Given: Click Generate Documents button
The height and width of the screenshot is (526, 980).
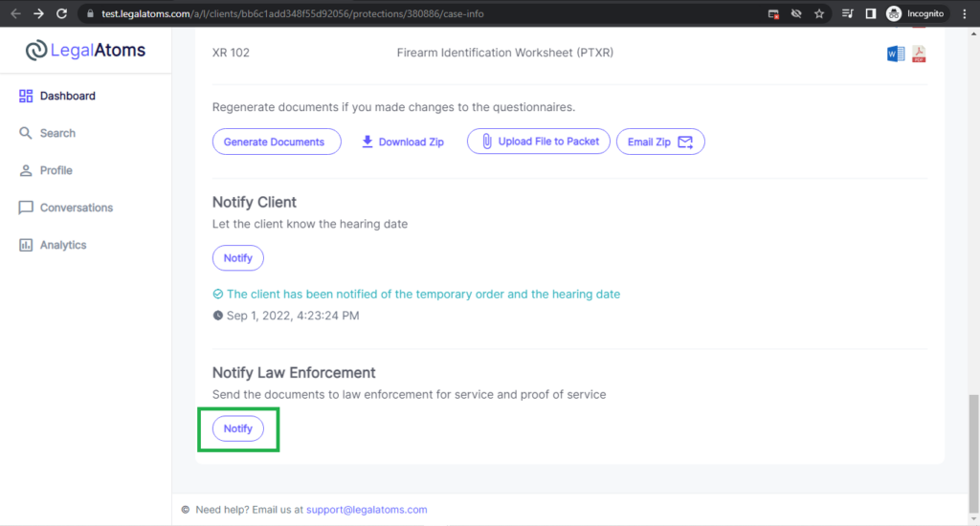Looking at the screenshot, I should 277,142.
